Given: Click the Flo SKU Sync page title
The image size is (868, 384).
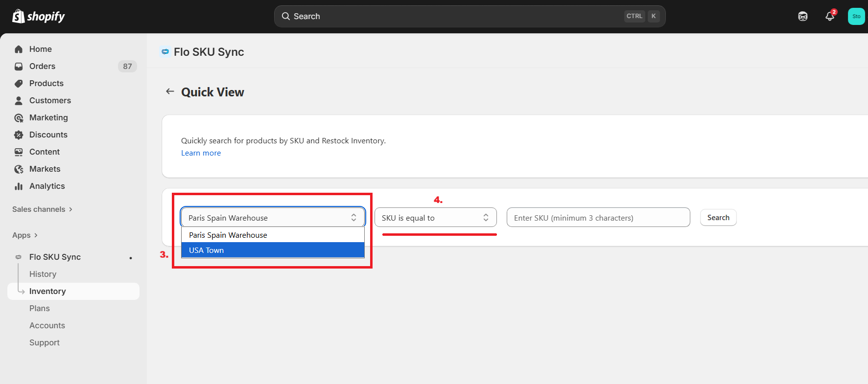Looking at the screenshot, I should tap(209, 52).
